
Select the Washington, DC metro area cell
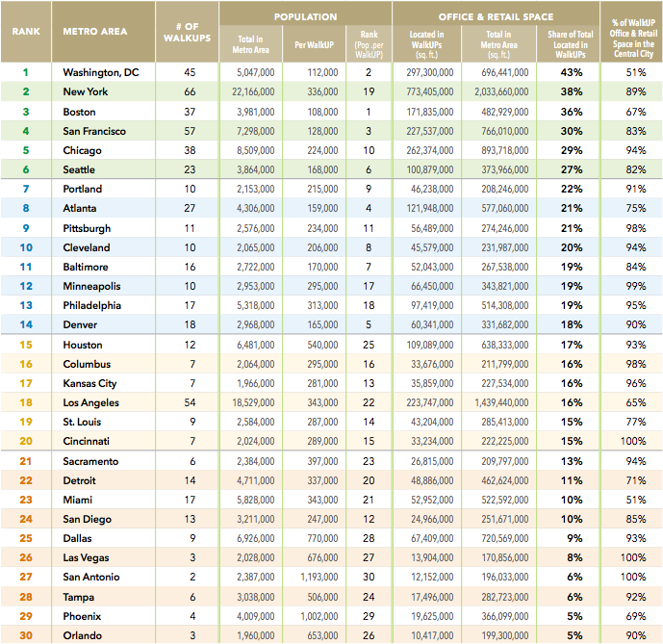(x=100, y=73)
